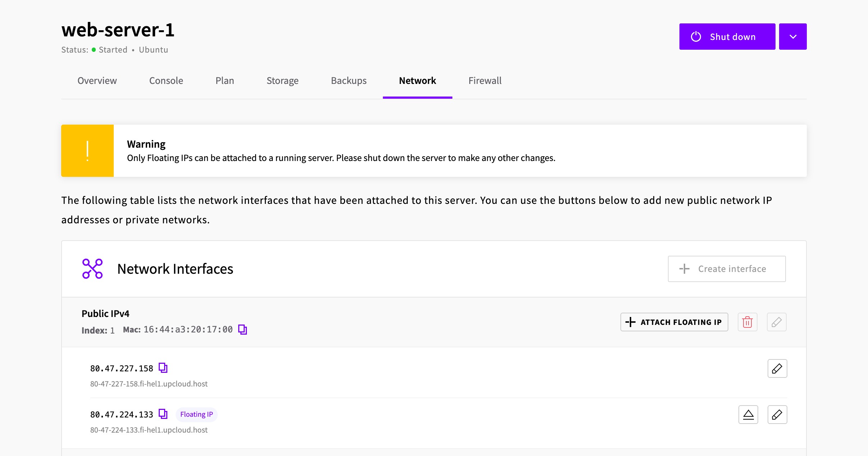Switch to the Overview tab
Screen dimensions: 868x456
pos(97,81)
